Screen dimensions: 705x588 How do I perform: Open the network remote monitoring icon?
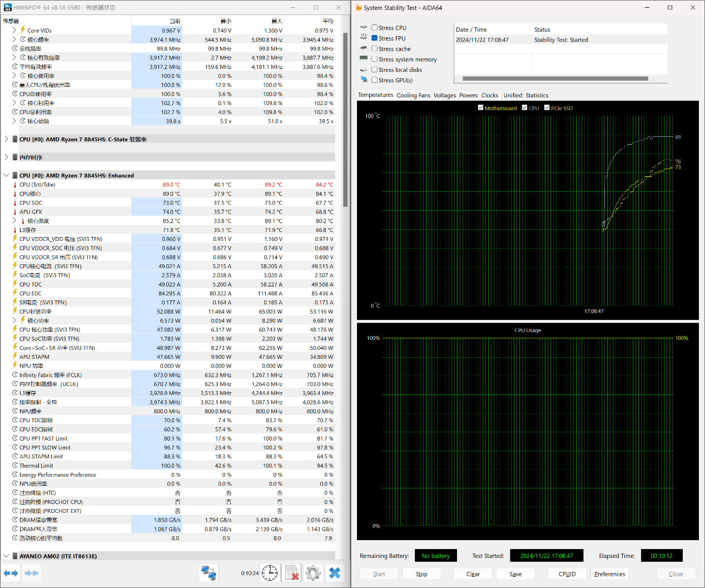(x=209, y=573)
